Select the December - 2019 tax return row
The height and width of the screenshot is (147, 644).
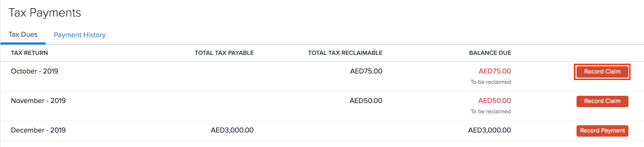click(38, 130)
